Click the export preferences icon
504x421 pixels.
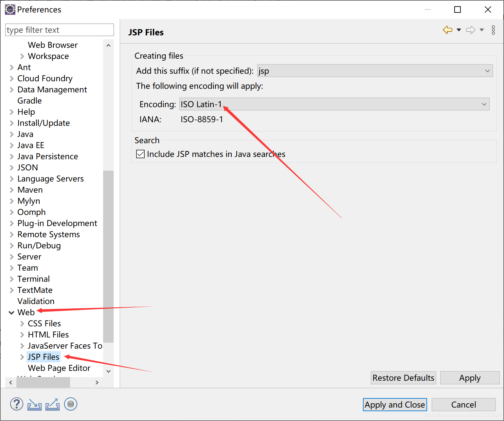tap(52, 404)
